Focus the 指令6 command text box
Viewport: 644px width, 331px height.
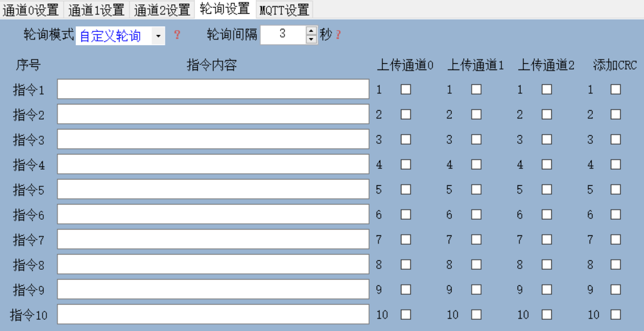213,215
